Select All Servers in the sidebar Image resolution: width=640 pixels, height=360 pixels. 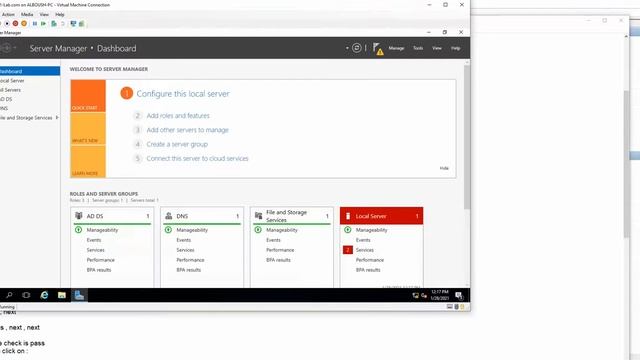click(x=30, y=90)
